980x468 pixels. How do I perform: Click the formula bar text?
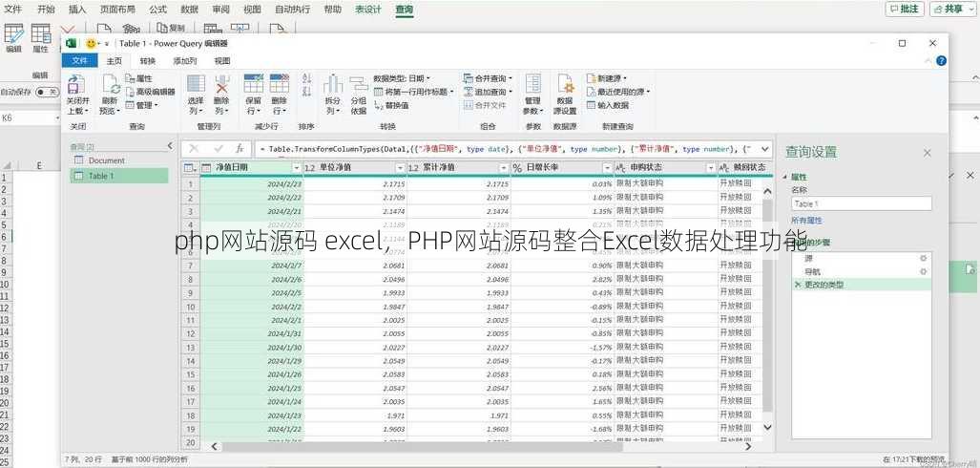pyautogui.click(x=505, y=149)
